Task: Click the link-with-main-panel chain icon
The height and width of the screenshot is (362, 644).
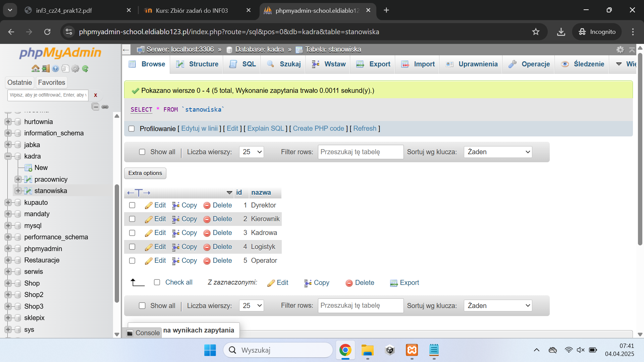Action: tap(105, 107)
